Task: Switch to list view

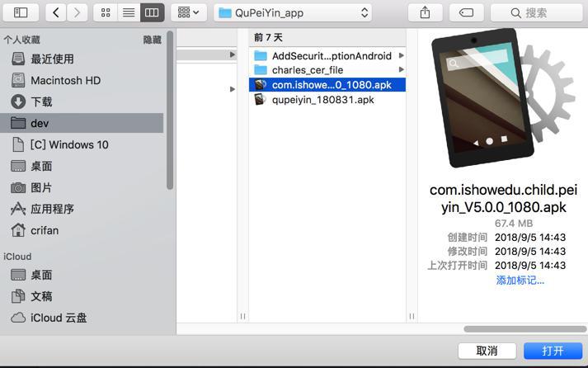Action: click(x=129, y=12)
